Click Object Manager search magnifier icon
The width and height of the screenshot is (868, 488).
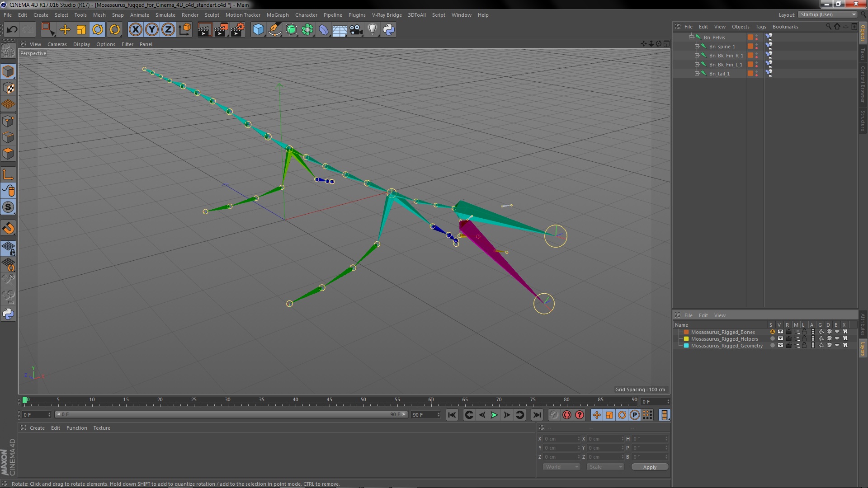828,27
